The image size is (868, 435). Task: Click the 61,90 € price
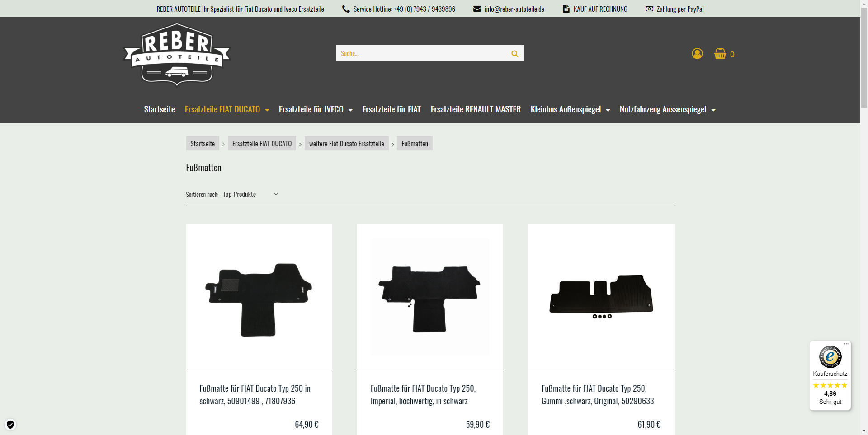649,425
